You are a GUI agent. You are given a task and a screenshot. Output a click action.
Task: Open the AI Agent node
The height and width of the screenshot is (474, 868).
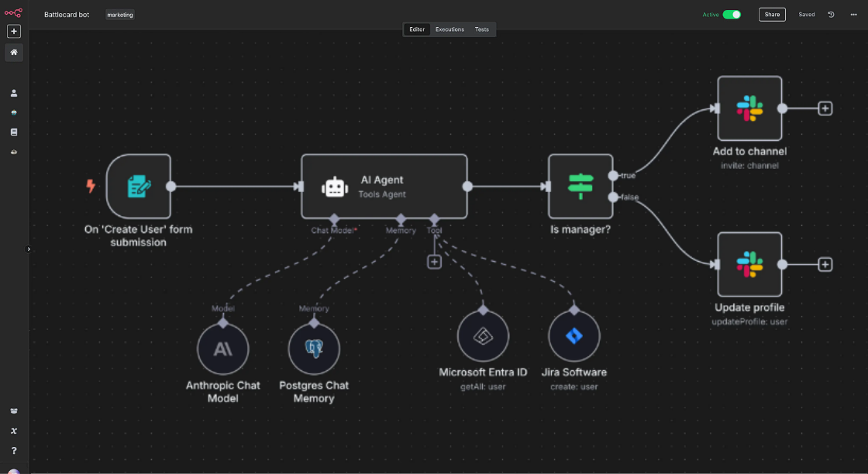[384, 186]
